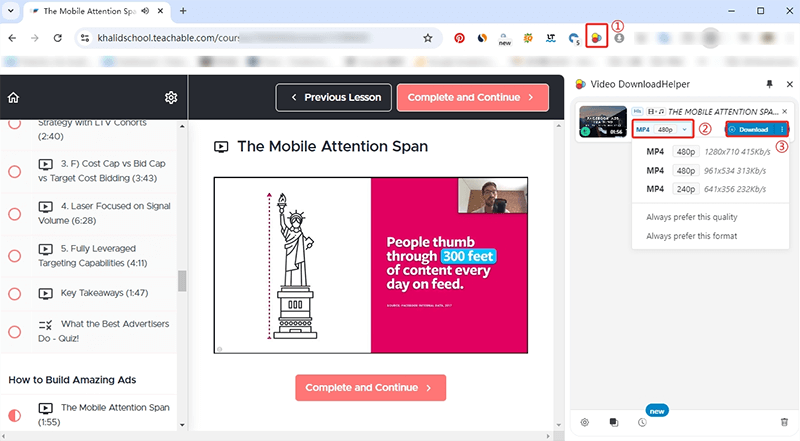Go back to the previous page
The height and width of the screenshot is (441, 800).
click(x=13, y=38)
